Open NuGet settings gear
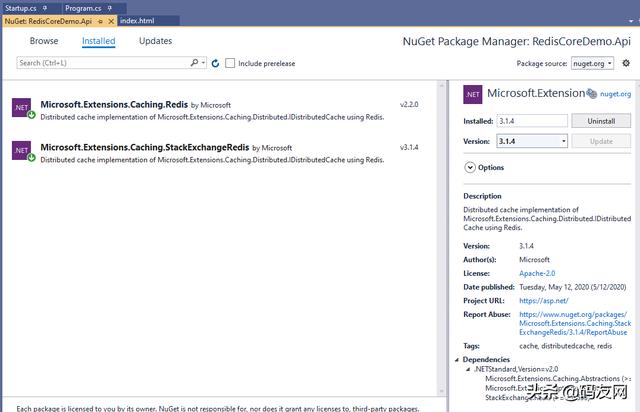Screen dimensions: 640x412 click(626, 63)
